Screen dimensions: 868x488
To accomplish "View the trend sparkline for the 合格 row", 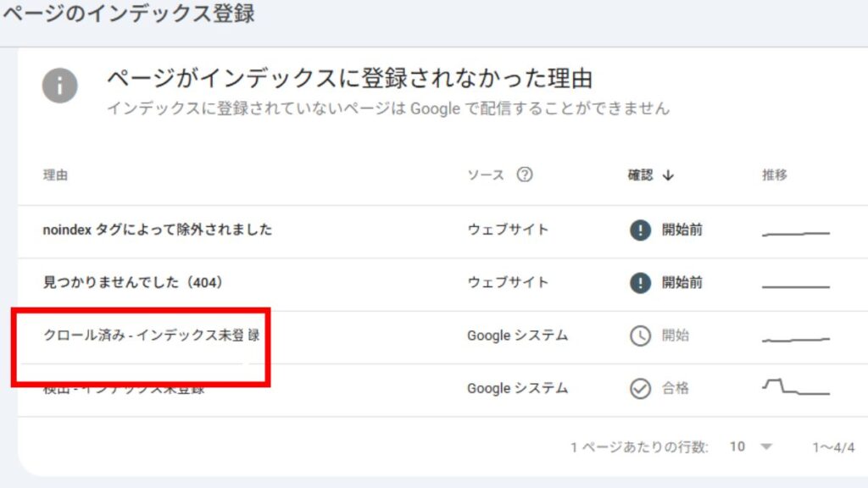I will coord(795,386).
